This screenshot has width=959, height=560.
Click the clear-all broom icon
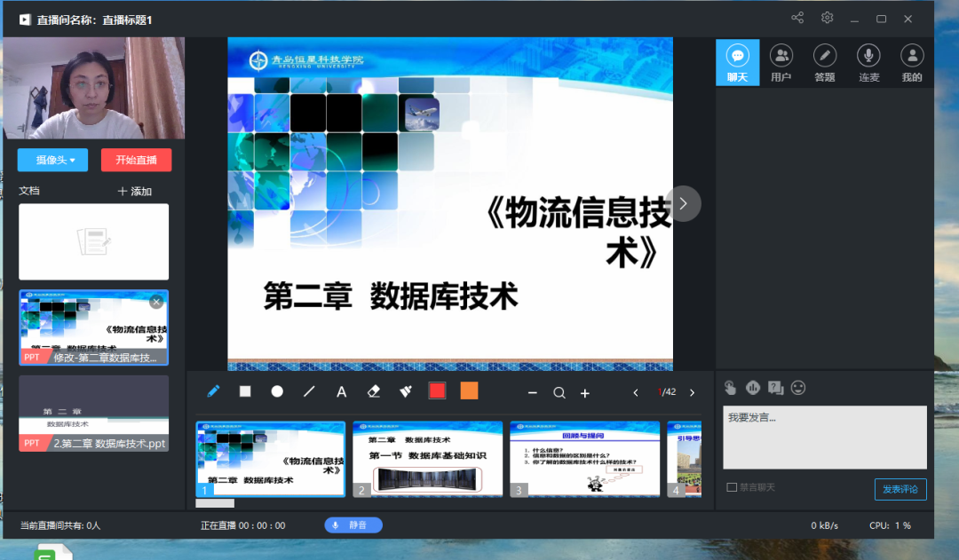pyautogui.click(x=406, y=391)
